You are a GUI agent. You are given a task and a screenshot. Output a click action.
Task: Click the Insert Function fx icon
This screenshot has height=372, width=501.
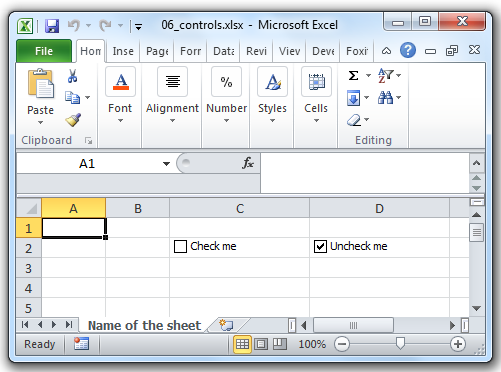248,163
